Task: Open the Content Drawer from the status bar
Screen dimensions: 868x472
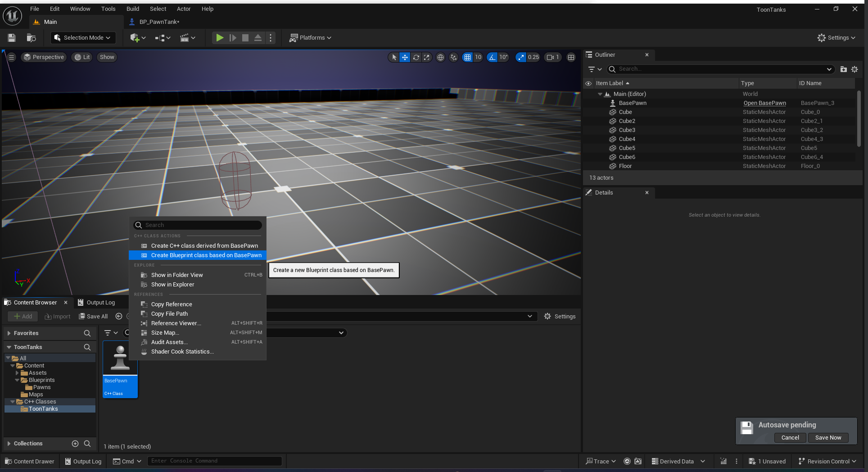Action: [30, 462]
